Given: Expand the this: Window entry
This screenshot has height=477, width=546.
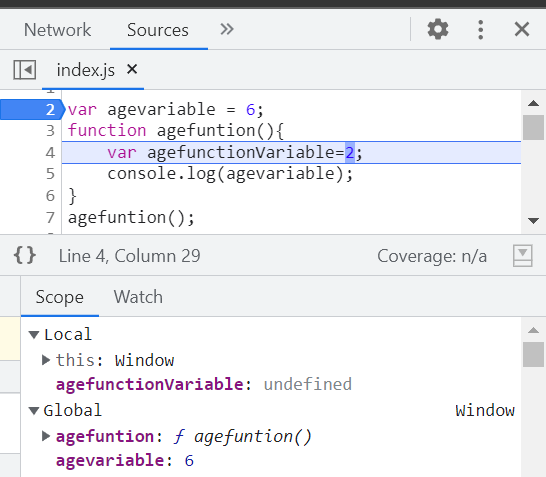Looking at the screenshot, I should tap(46, 360).
